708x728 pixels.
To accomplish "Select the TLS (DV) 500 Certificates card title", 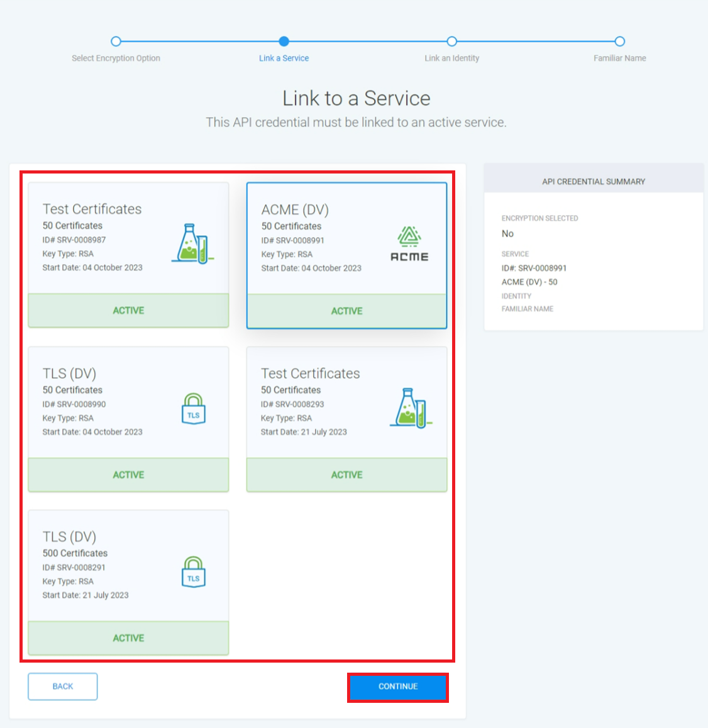I will pyautogui.click(x=69, y=536).
